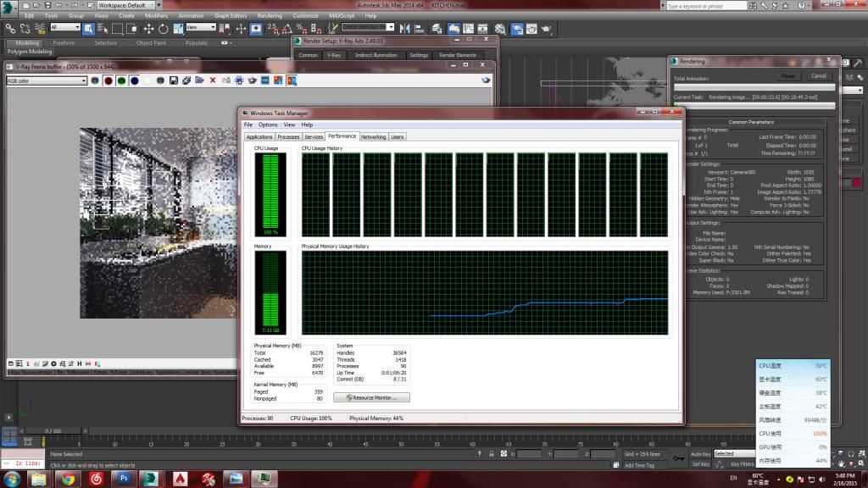Toggle the green channel in V-Ray frame buffer
Image resolution: width=868 pixels, height=488 pixels.
[122, 80]
